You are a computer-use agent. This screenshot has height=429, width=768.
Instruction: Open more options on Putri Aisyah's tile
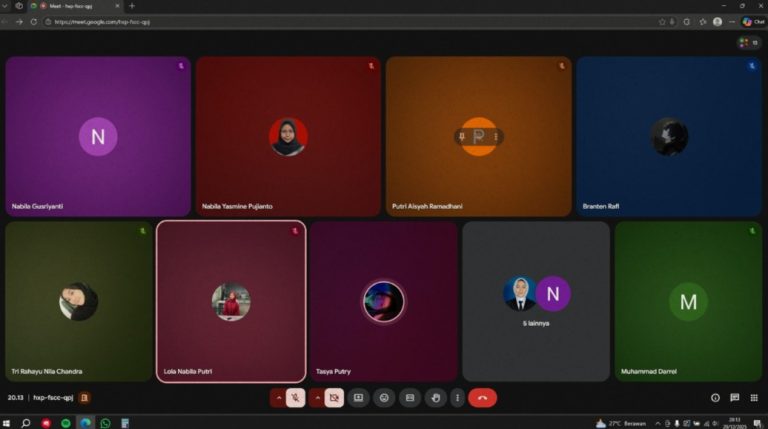click(x=496, y=136)
